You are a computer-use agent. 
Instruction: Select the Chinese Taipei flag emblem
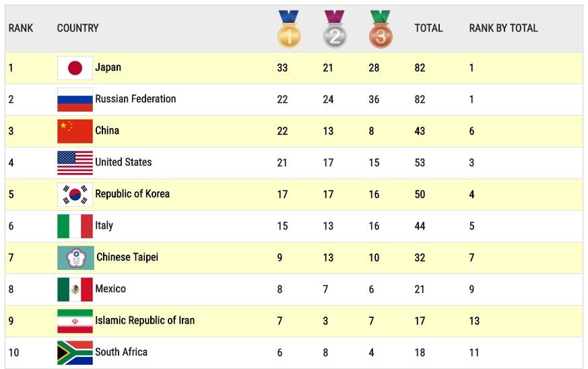coord(75,258)
